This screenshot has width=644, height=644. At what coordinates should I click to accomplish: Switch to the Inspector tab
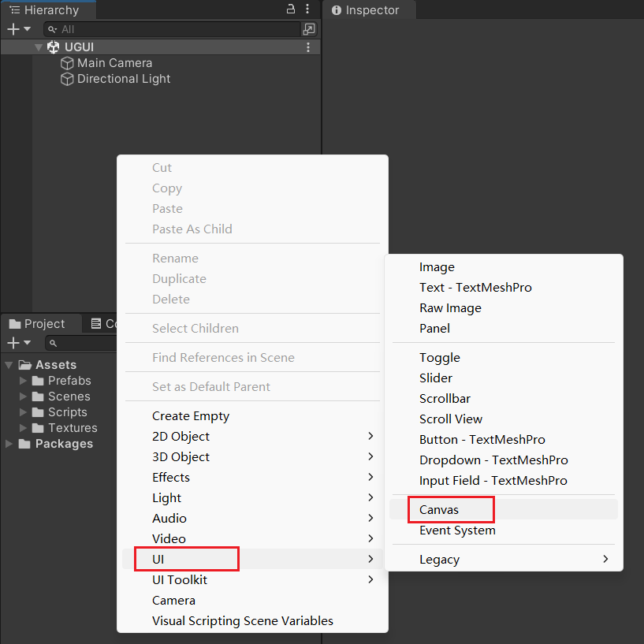click(370, 10)
